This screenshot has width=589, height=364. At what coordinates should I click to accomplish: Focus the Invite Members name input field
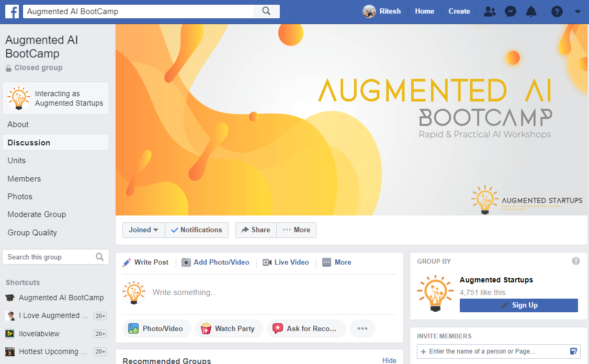pyautogui.click(x=499, y=351)
